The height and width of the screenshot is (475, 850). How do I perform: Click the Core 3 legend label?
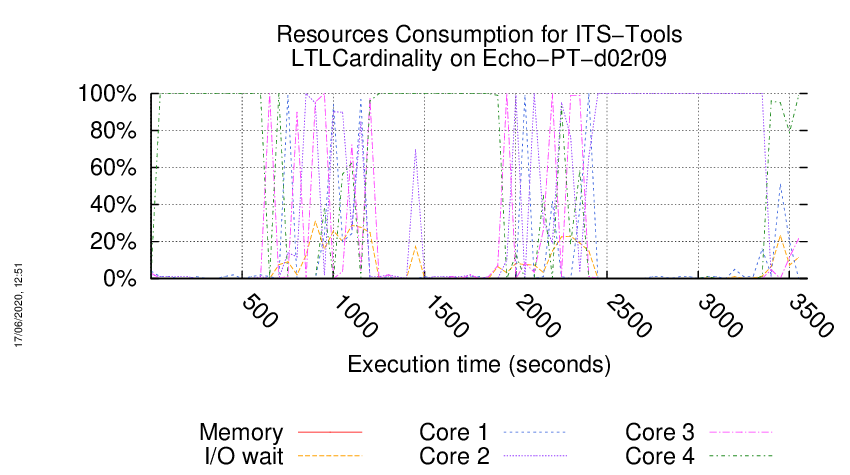pyautogui.click(x=660, y=432)
